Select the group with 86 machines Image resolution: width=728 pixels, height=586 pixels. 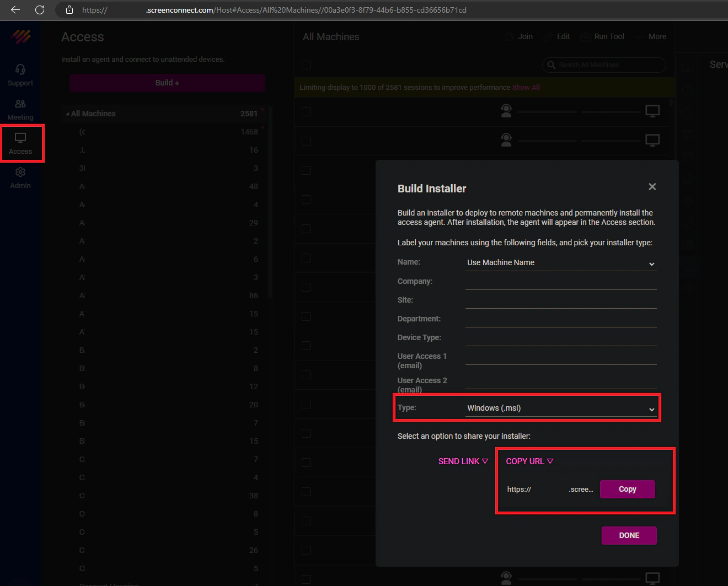pos(168,295)
